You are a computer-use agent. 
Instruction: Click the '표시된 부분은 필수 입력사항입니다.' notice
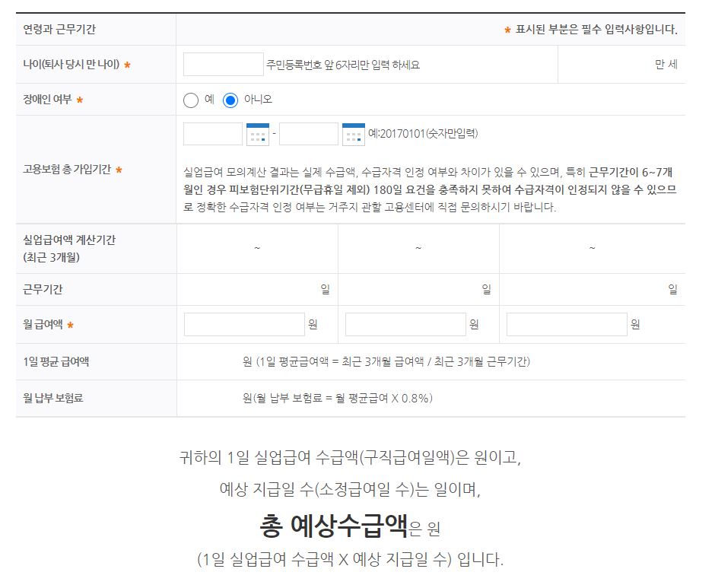click(596, 29)
